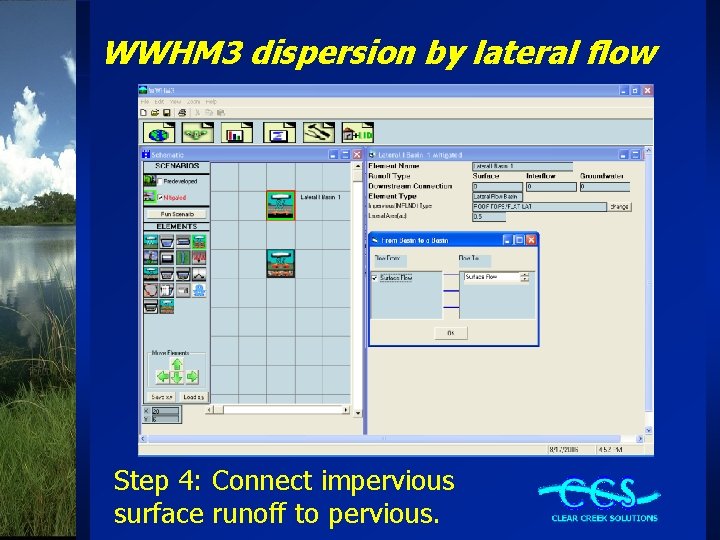Select the teal element icon in last palette row
The image size is (720, 540).
[167, 306]
